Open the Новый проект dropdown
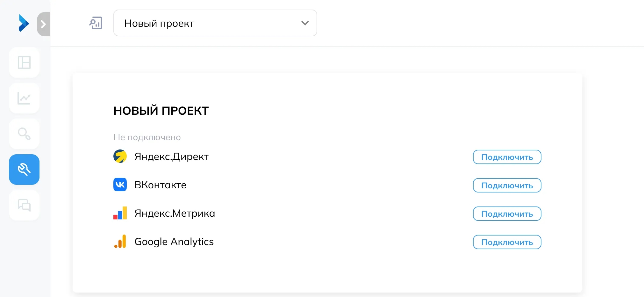The image size is (644, 297). 215,23
